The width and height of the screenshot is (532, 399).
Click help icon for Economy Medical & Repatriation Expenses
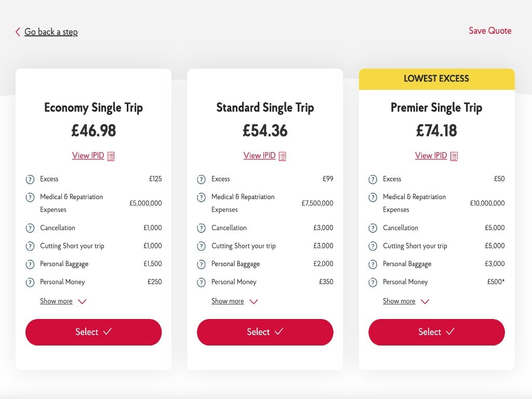click(30, 198)
